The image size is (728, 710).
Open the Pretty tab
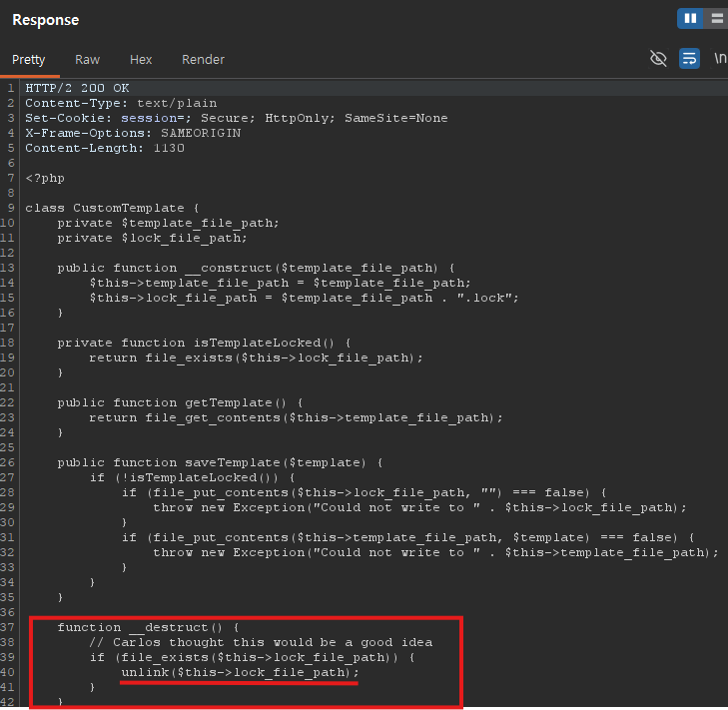(28, 60)
